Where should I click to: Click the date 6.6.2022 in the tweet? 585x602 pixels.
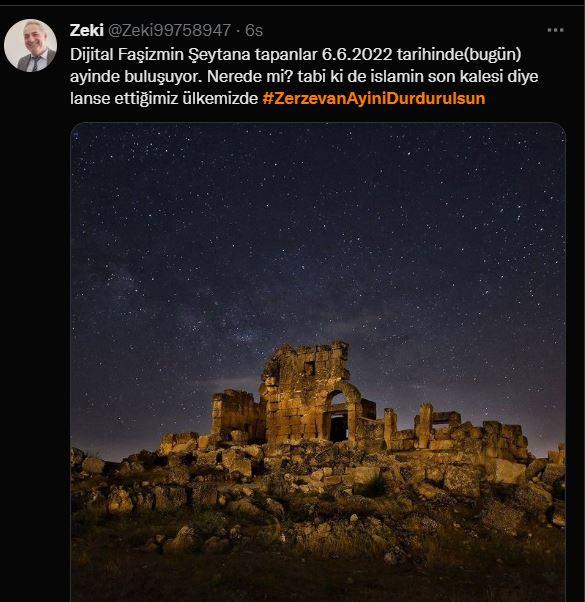pos(357,54)
